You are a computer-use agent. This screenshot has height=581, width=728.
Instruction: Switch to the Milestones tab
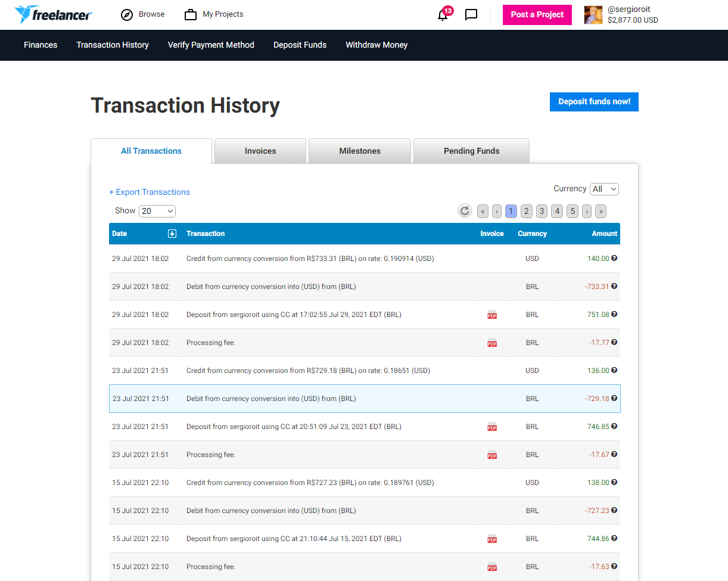tap(360, 151)
